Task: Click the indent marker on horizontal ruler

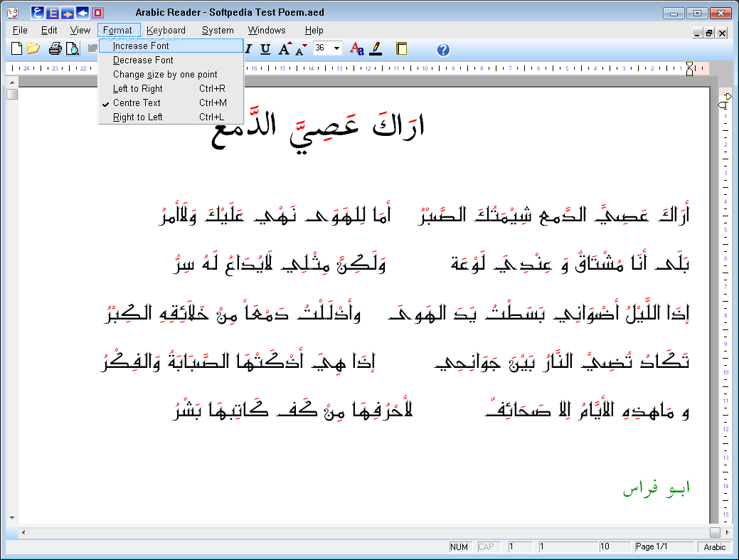Action: [x=689, y=69]
